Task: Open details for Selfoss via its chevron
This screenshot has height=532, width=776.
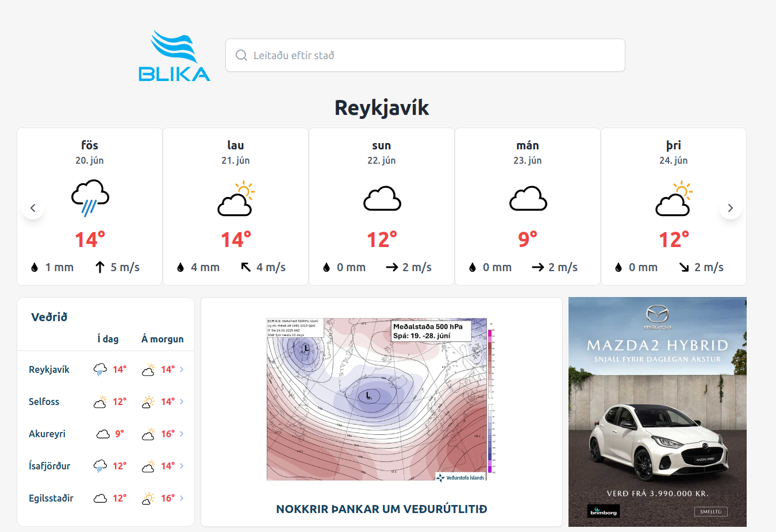Action: tap(182, 402)
